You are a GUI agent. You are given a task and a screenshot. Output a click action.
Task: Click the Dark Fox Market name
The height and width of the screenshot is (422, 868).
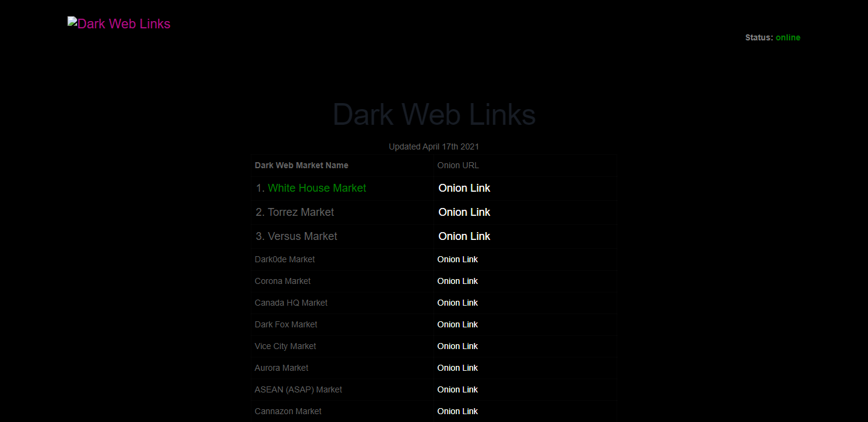286,324
